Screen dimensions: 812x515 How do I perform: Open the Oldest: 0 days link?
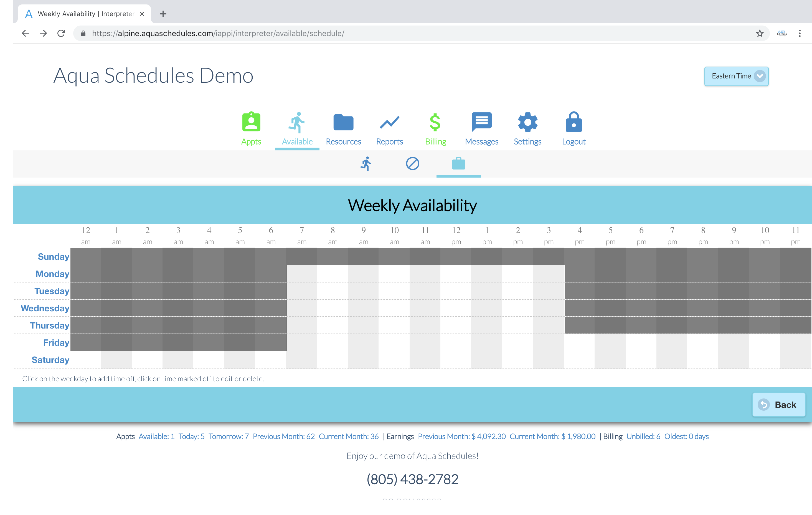click(686, 436)
